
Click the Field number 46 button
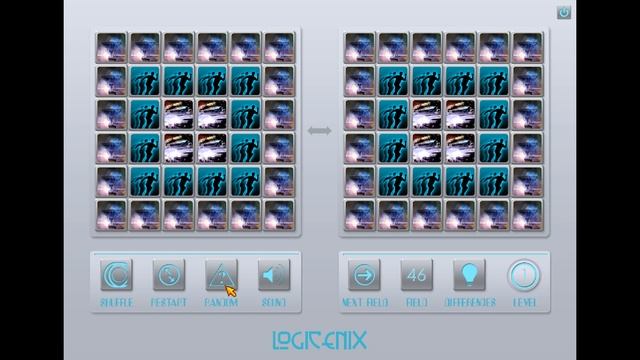coord(417,275)
